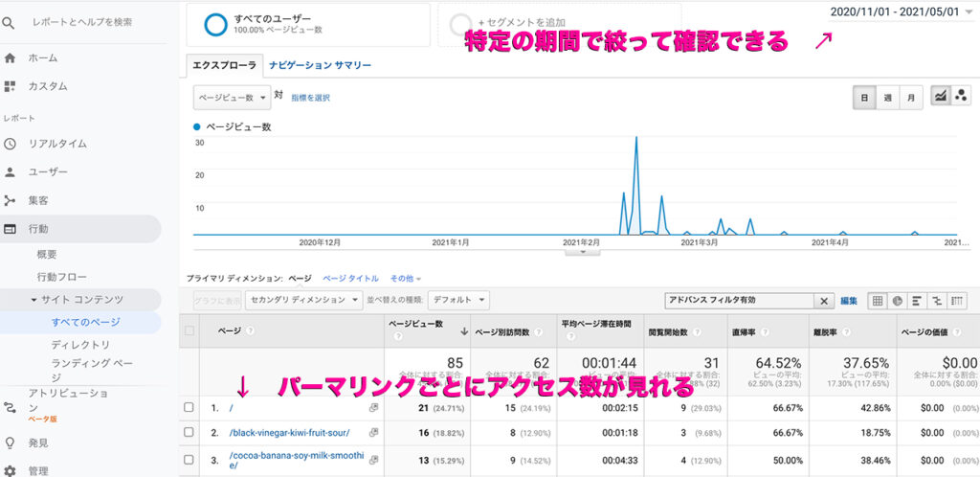The width and height of the screenshot is (980, 477).
Task: Switch to line chart view icon
Action: click(941, 96)
